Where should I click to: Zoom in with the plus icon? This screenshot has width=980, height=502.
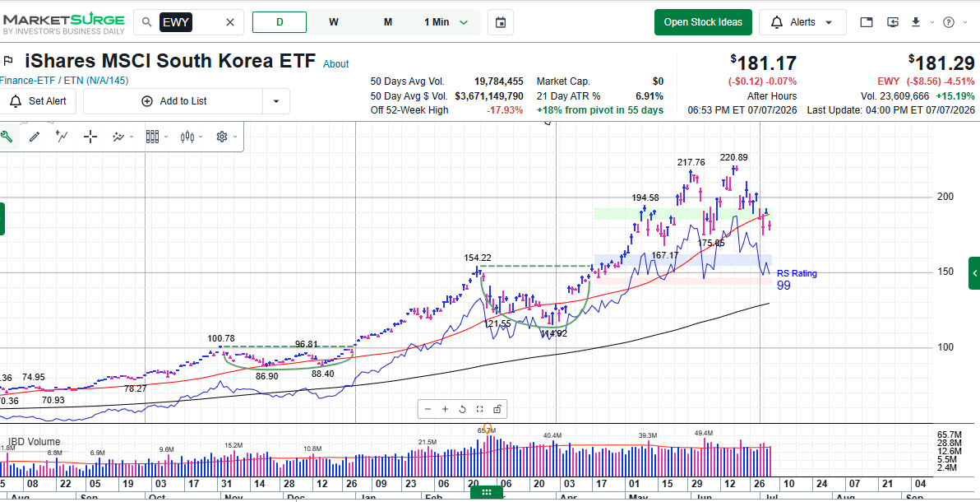click(x=445, y=409)
